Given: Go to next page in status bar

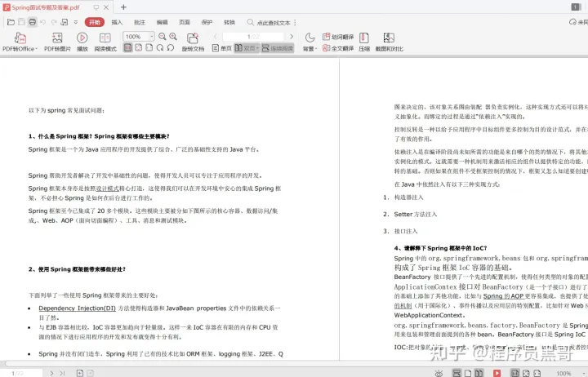Looking at the screenshot, I should click(x=51, y=373).
